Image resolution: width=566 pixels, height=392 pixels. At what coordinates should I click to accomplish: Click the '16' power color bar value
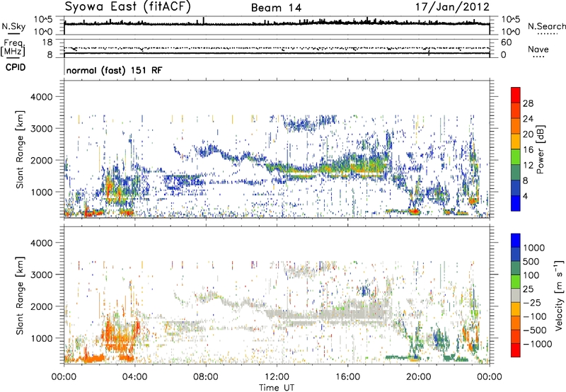528,150
